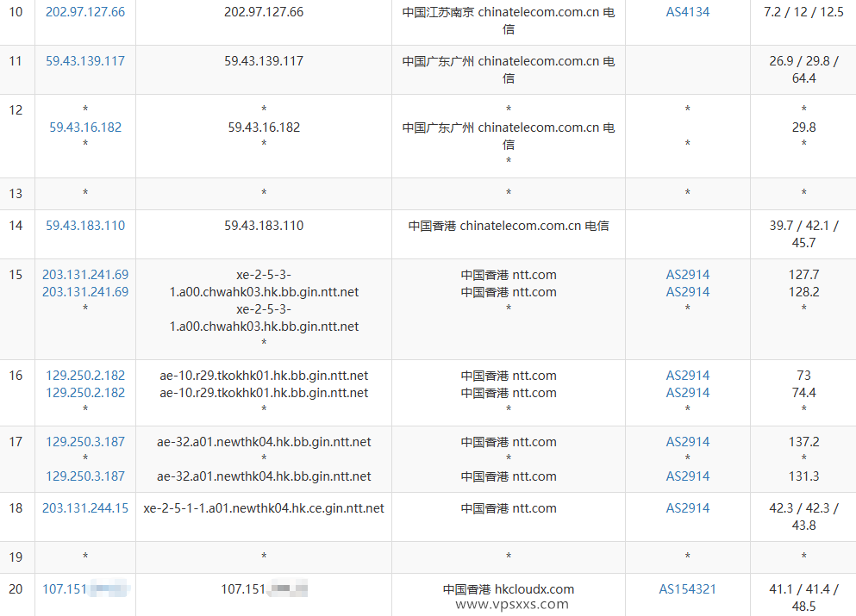Open the lower AS2914 link in hop 17
Viewport: 856px width, 616px height.
(x=687, y=476)
